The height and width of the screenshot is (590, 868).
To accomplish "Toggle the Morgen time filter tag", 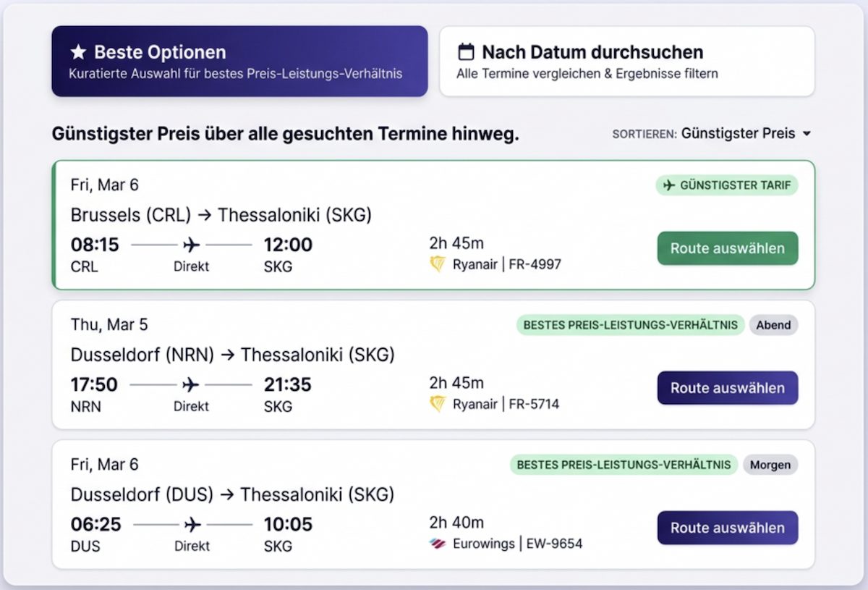I will pyautogui.click(x=770, y=464).
